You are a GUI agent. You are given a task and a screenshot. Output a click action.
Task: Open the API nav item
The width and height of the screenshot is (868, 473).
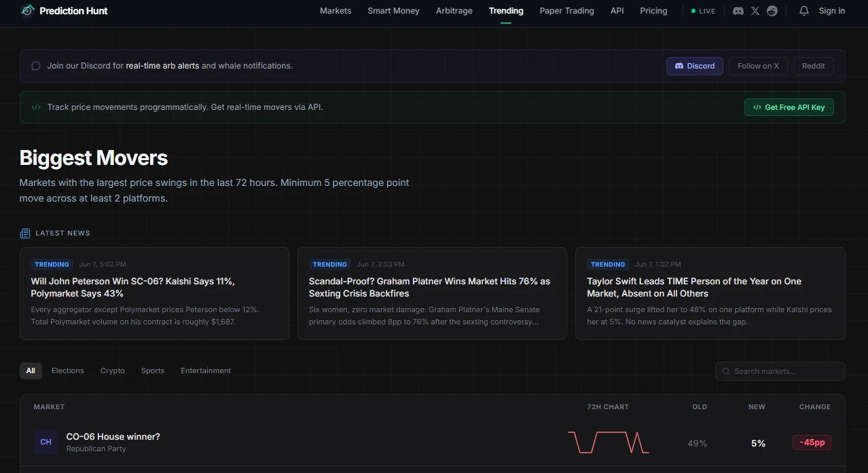(617, 11)
